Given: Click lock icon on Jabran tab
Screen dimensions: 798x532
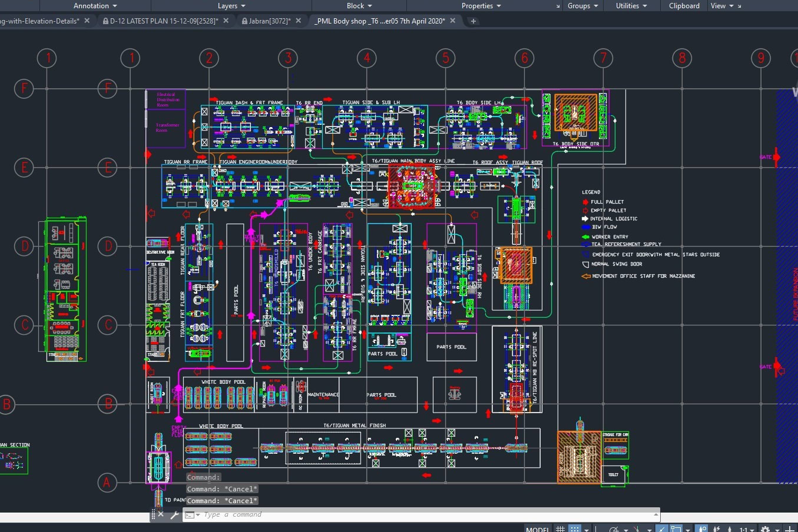Looking at the screenshot, I should pos(244,21).
